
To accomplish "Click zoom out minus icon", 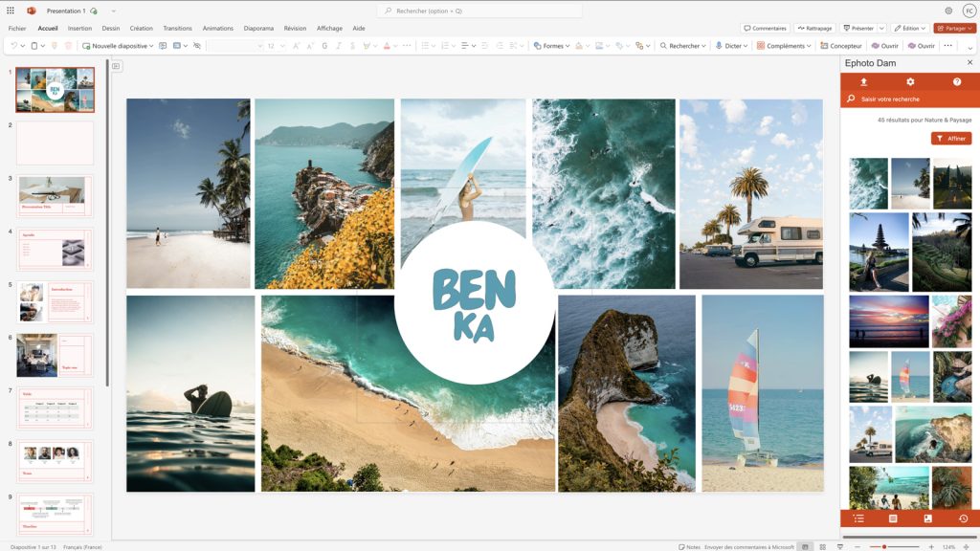I will click(857, 546).
